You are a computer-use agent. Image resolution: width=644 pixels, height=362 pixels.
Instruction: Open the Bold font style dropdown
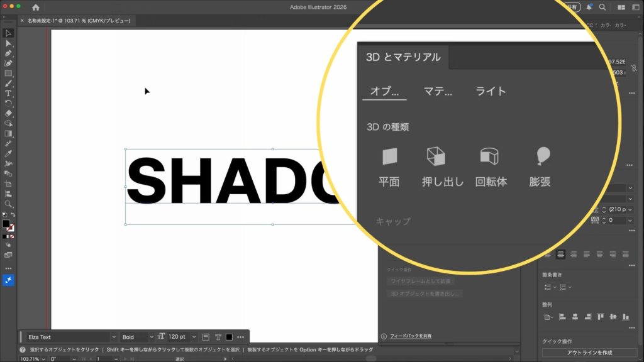151,337
